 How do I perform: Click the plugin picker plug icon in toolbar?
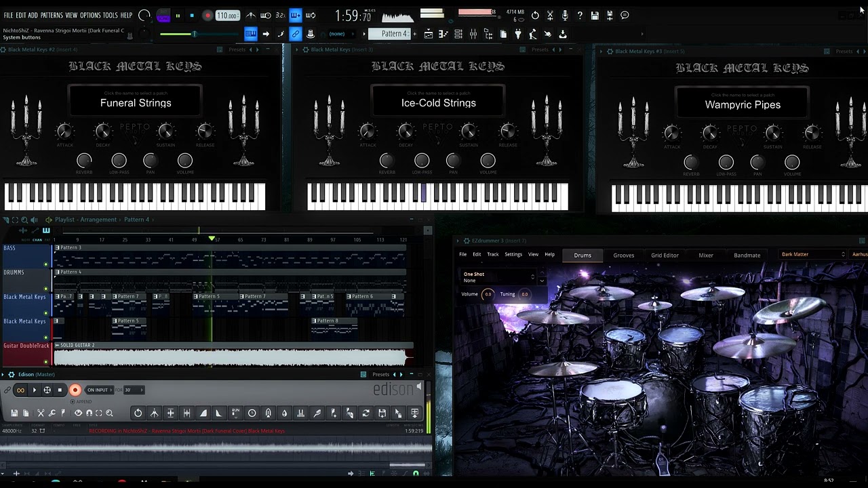(x=518, y=34)
